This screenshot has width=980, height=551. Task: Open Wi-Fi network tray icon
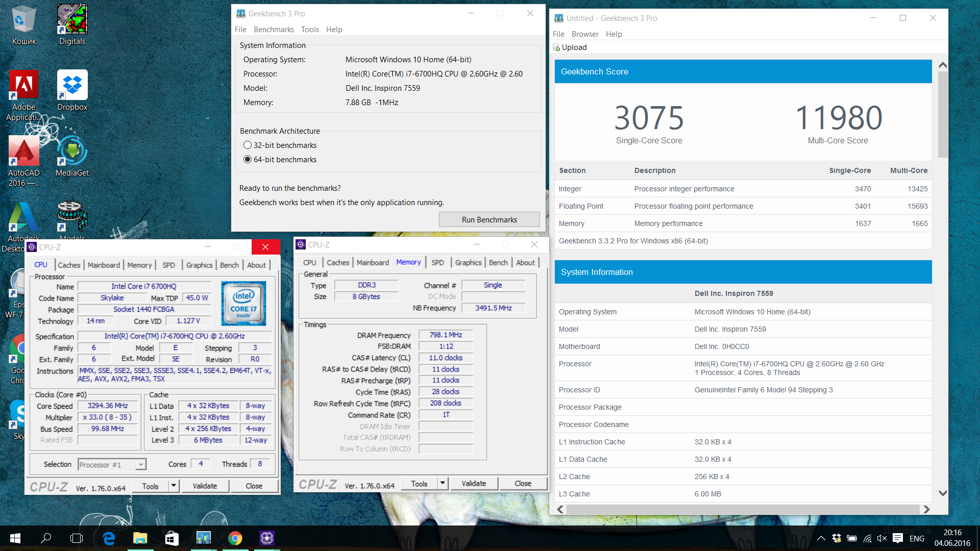tap(867, 538)
